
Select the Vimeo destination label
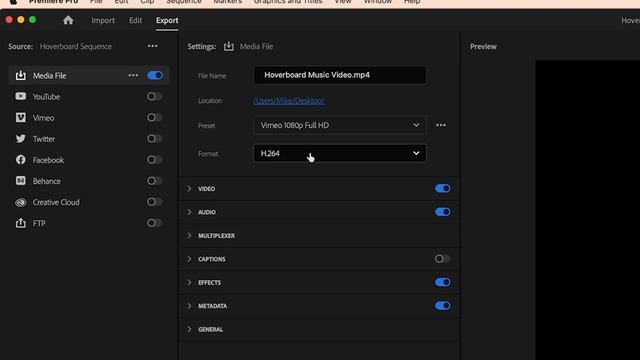click(43, 118)
